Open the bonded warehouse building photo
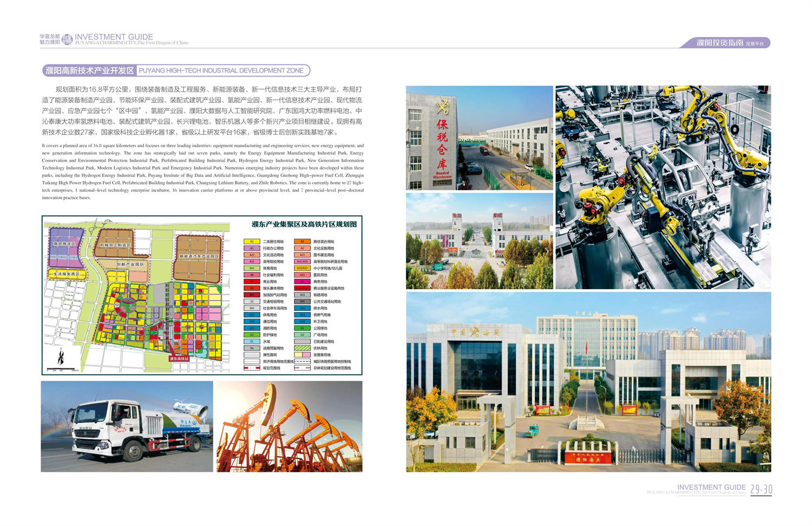 click(479, 138)
